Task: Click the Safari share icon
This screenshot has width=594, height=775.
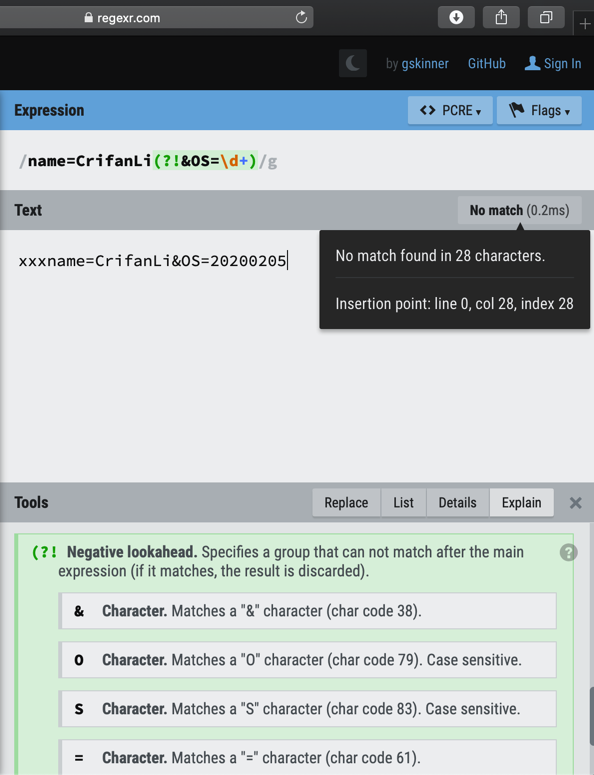Action: coord(501,18)
